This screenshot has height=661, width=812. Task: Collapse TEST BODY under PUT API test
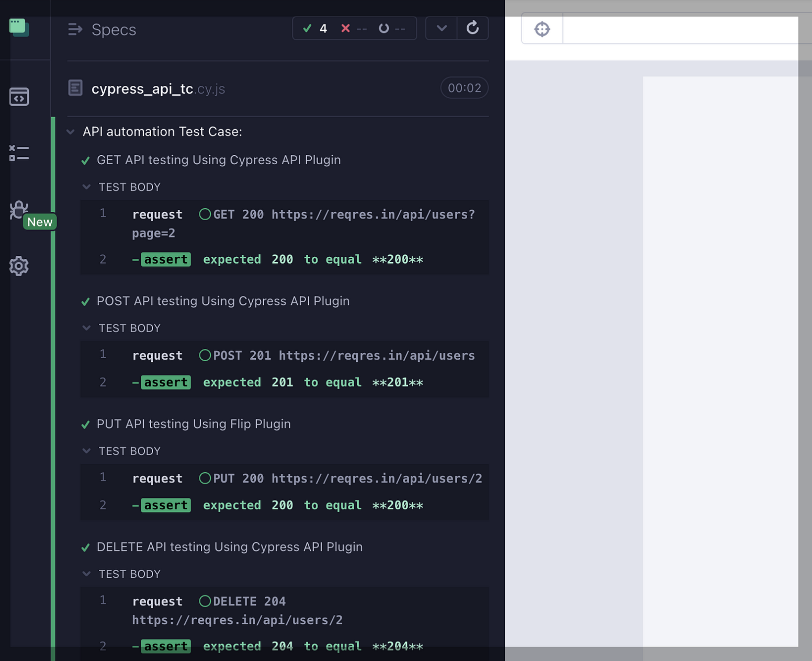point(87,451)
